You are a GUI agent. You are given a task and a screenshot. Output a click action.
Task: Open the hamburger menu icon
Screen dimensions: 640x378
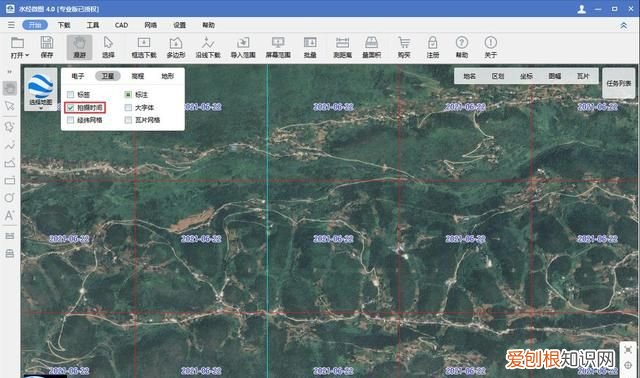point(11,25)
